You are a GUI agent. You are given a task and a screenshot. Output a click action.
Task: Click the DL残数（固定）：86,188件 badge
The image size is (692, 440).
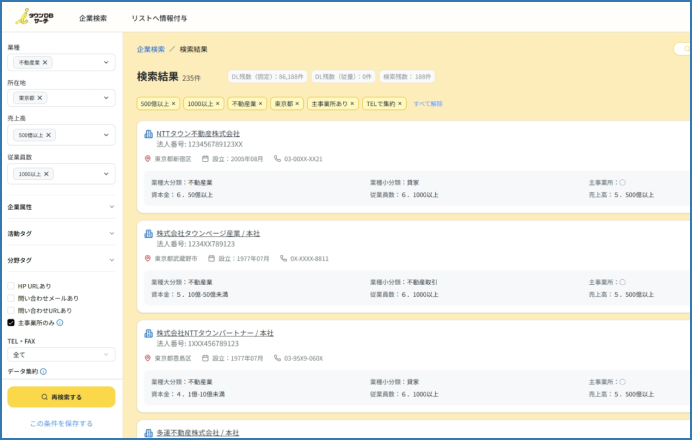267,76
